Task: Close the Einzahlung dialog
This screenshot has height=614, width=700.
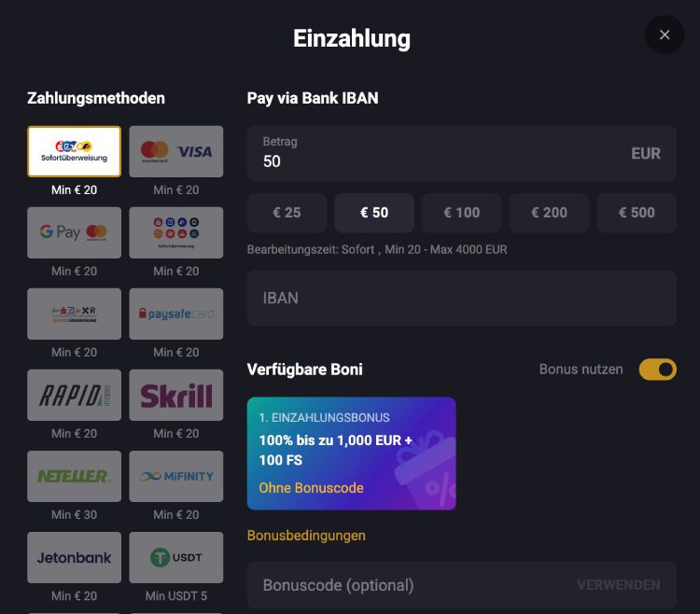Action: pyautogui.click(x=665, y=35)
